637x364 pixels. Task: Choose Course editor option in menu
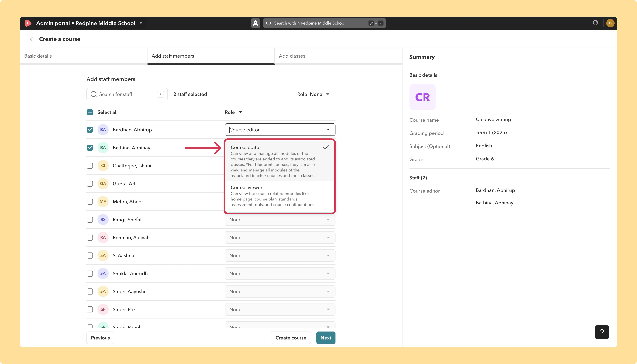[280, 161]
